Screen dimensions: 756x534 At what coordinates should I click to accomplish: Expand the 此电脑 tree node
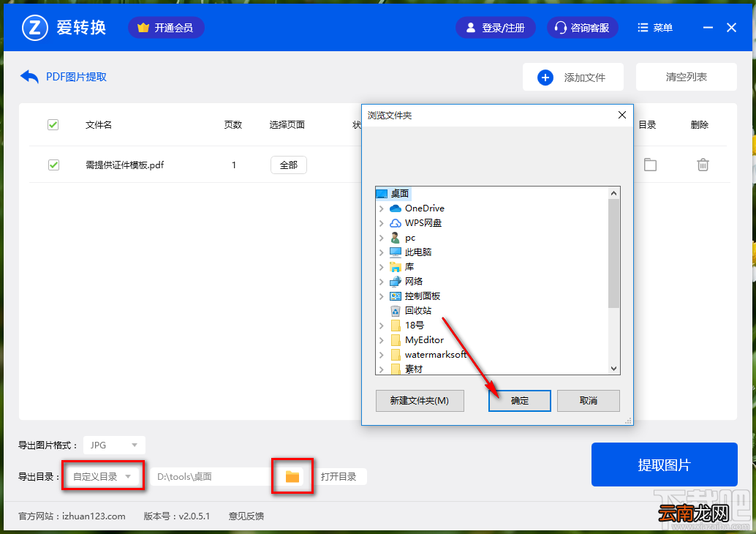(x=382, y=252)
